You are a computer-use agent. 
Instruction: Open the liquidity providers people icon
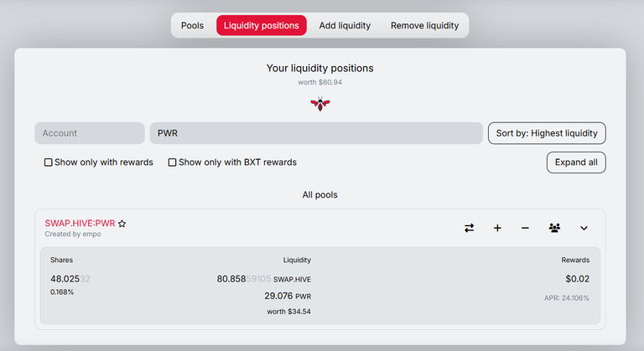point(554,228)
